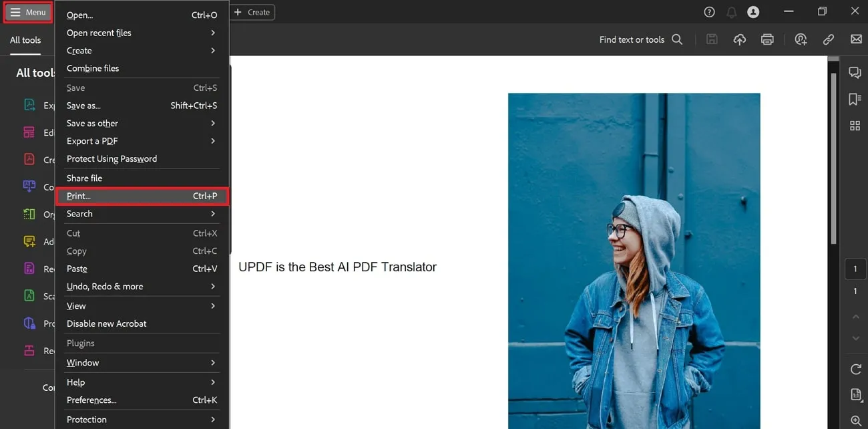Expand the Save as other submenu
This screenshot has height=429, width=868.
[91, 123]
